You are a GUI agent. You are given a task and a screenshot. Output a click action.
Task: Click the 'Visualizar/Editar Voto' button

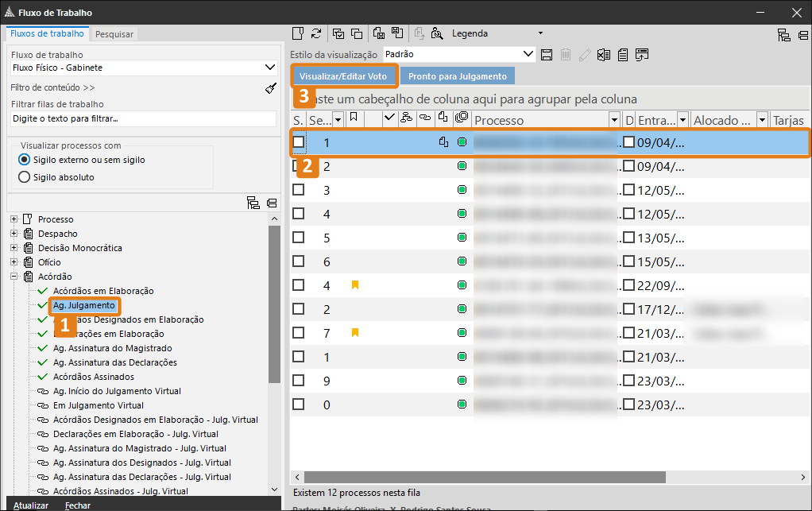[343, 76]
